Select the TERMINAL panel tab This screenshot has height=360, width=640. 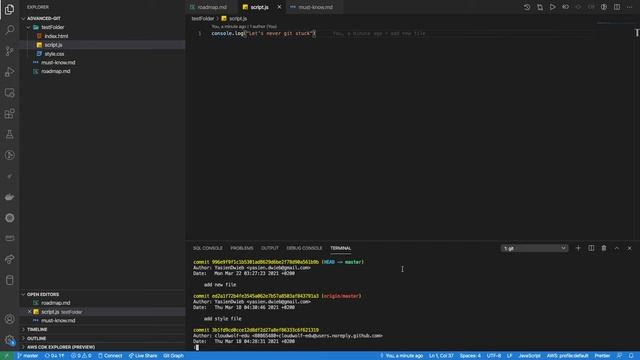tap(340, 248)
